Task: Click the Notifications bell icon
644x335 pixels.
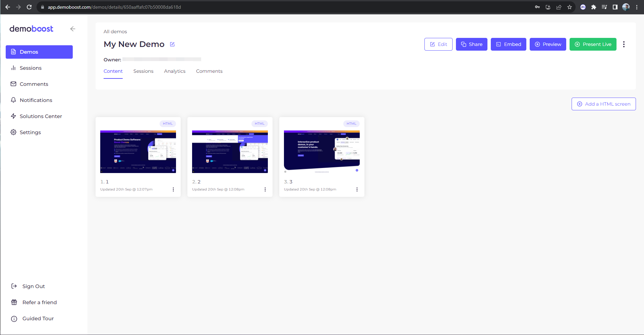Action: coord(13,100)
